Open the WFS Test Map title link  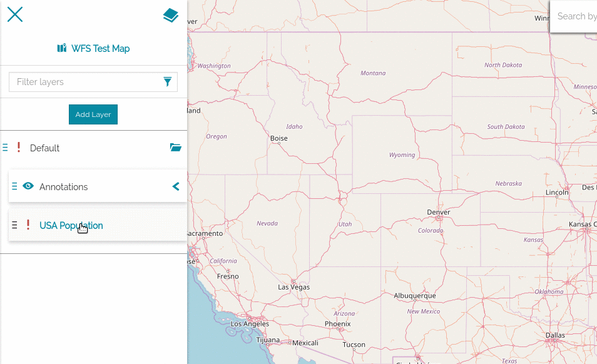101,49
